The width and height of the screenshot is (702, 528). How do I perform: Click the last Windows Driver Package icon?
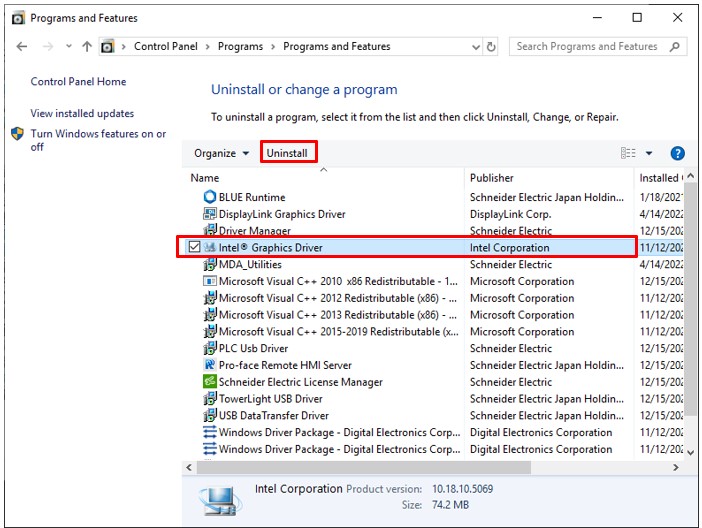point(210,449)
